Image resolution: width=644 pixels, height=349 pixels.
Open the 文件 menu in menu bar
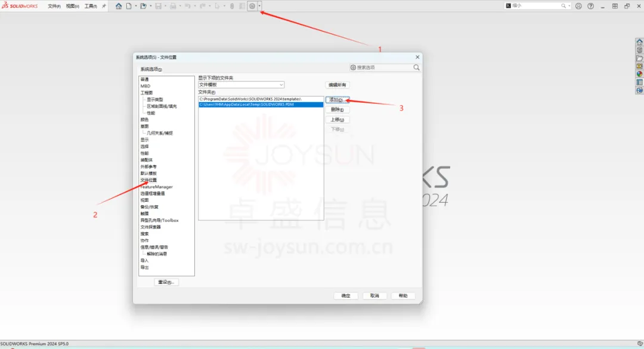[x=54, y=6]
